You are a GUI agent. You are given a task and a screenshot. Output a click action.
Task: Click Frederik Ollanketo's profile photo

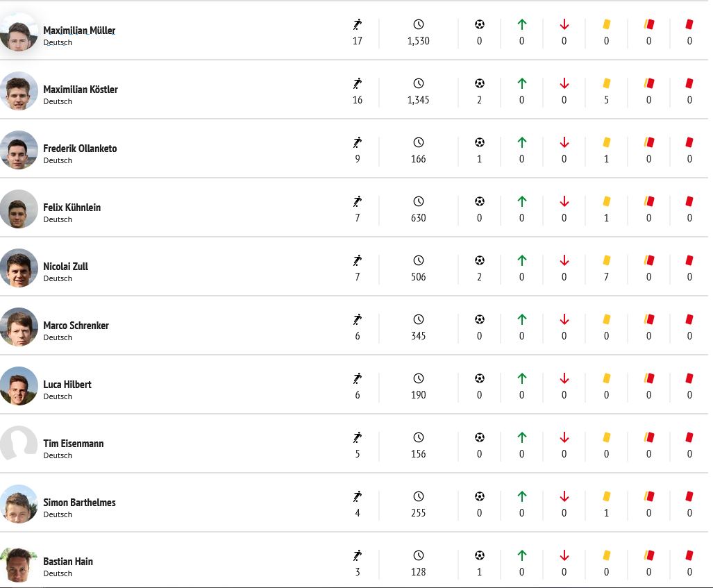click(19, 150)
